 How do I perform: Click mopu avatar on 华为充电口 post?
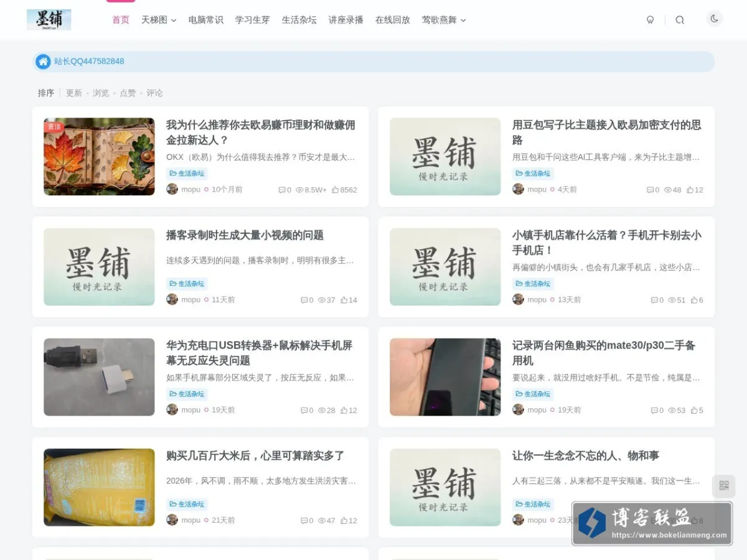172,409
